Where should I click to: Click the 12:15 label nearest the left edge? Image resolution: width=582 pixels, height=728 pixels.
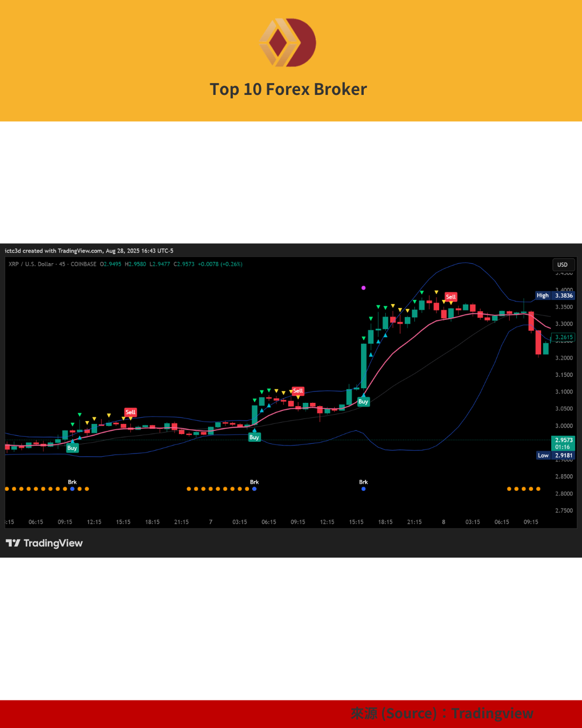94,522
